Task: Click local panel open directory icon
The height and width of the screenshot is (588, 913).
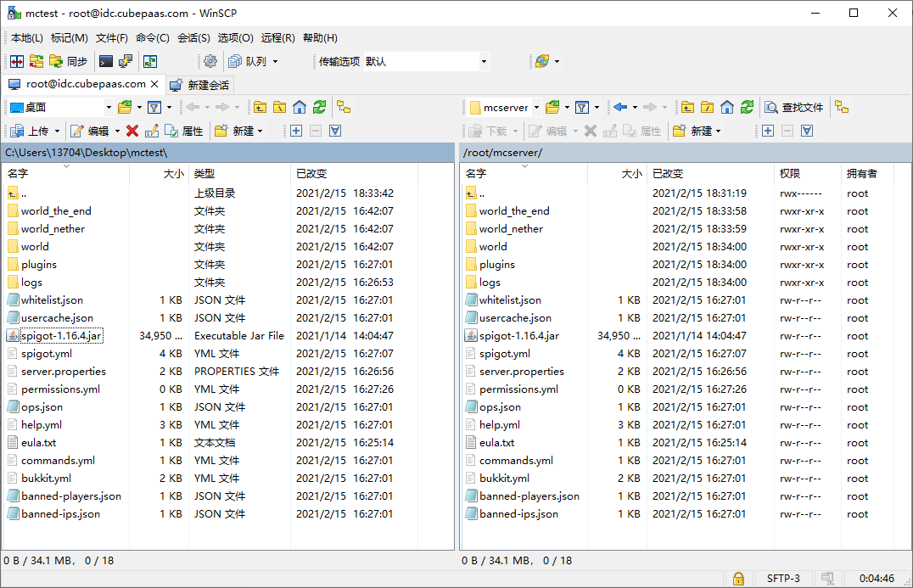Action: 126,107
